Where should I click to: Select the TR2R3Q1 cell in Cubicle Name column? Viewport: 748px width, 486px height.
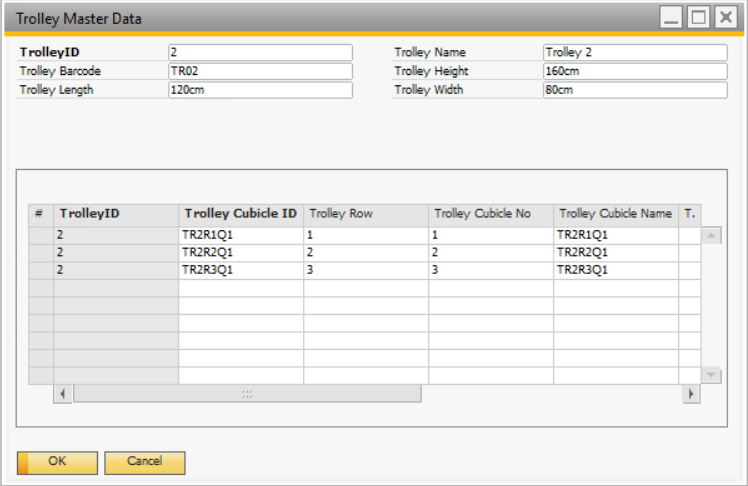616,270
